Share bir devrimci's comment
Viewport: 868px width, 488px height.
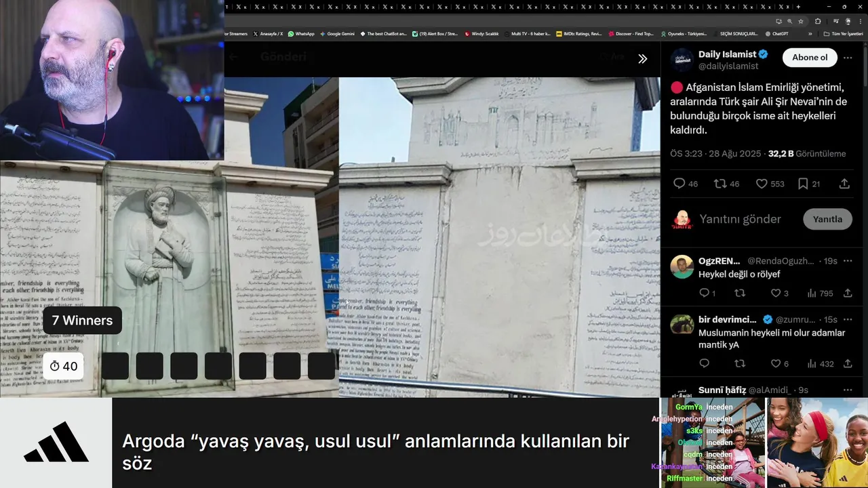(x=848, y=364)
